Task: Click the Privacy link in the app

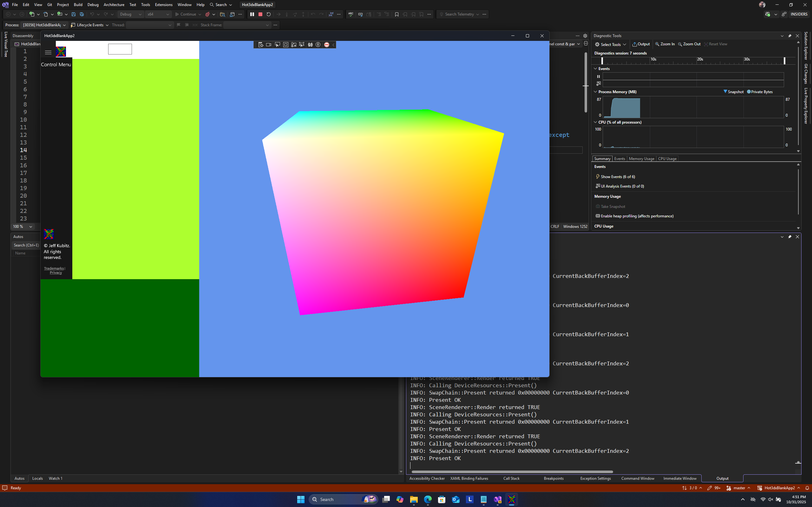Action: click(56, 273)
